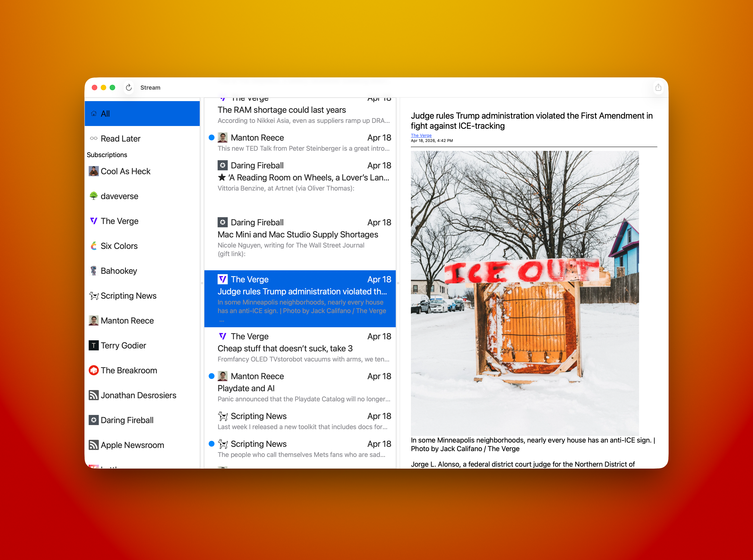The height and width of the screenshot is (560, 753).
Task: Click the ICE OUT article photo
Action: pos(525,293)
